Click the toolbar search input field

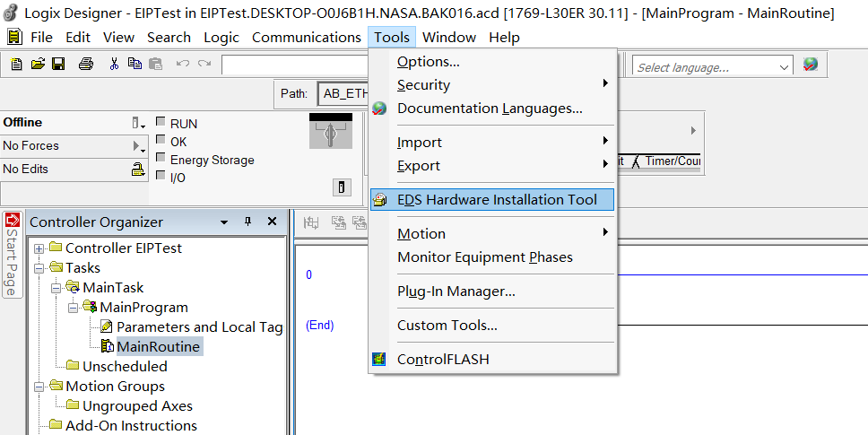tap(294, 65)
